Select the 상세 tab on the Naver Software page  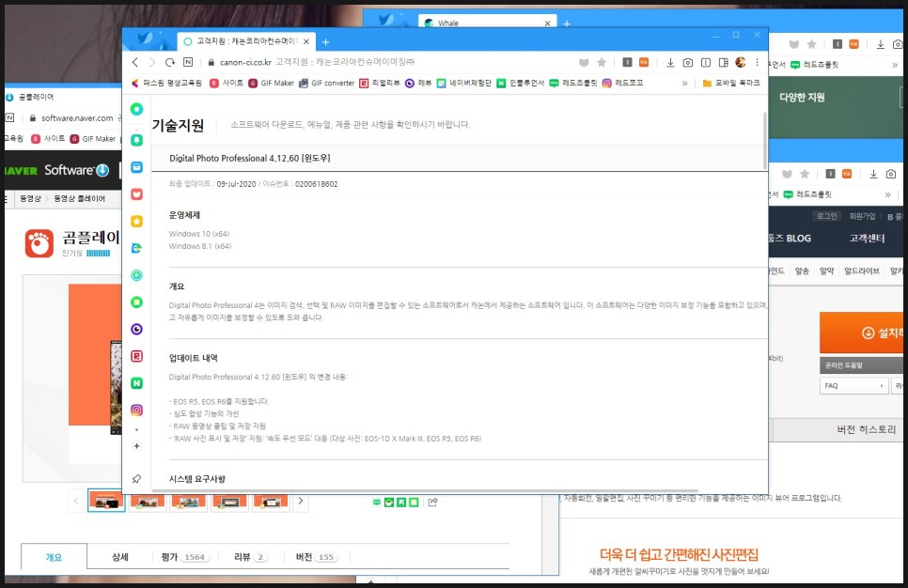click(x=120, y=557)
